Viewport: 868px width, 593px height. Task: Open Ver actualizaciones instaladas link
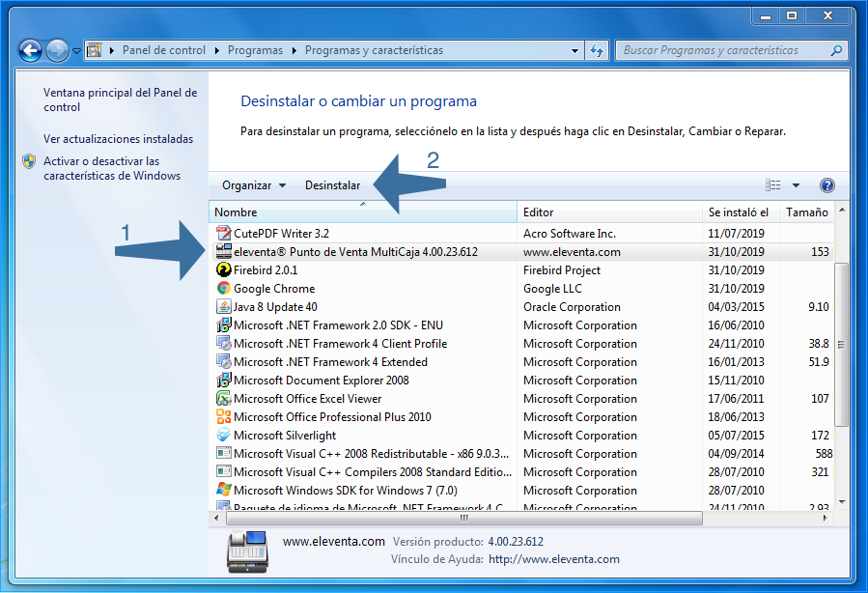[118, 139]
